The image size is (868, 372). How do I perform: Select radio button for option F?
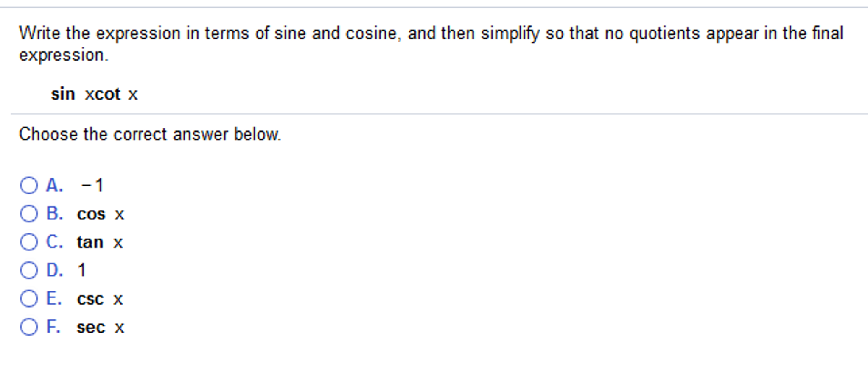(x=29, y=327)
